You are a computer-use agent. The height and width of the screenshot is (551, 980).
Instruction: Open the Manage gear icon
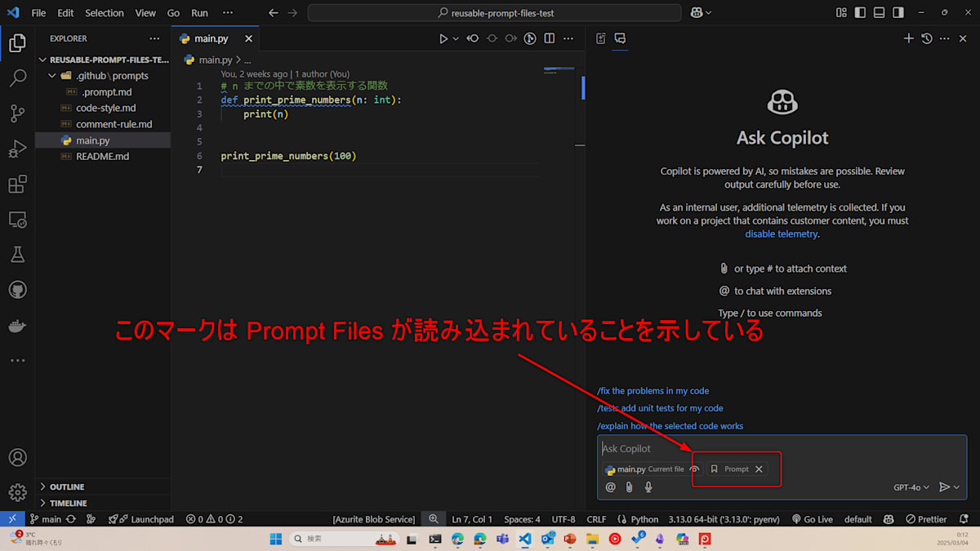(x=17, y=492)
